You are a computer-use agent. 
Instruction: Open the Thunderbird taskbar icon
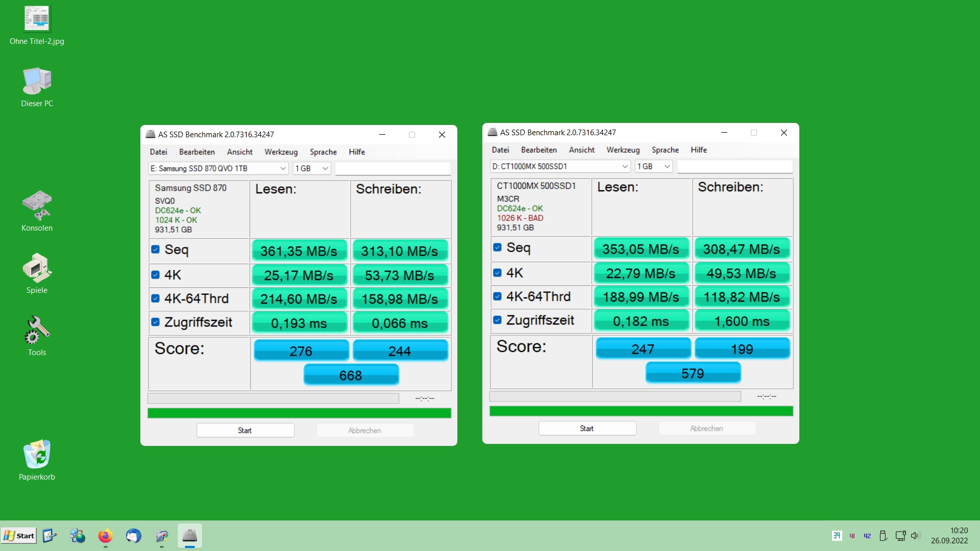coord(133,536)
